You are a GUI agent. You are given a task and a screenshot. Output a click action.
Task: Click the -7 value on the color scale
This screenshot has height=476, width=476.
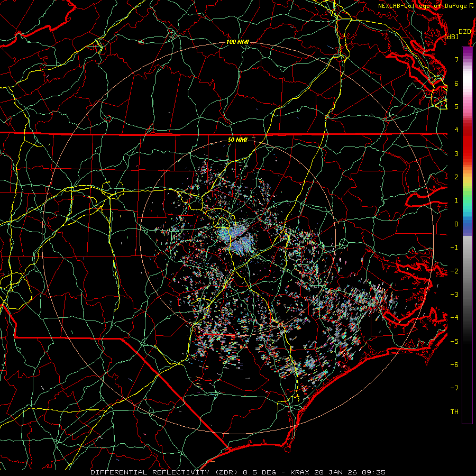[x=454, y=388]
